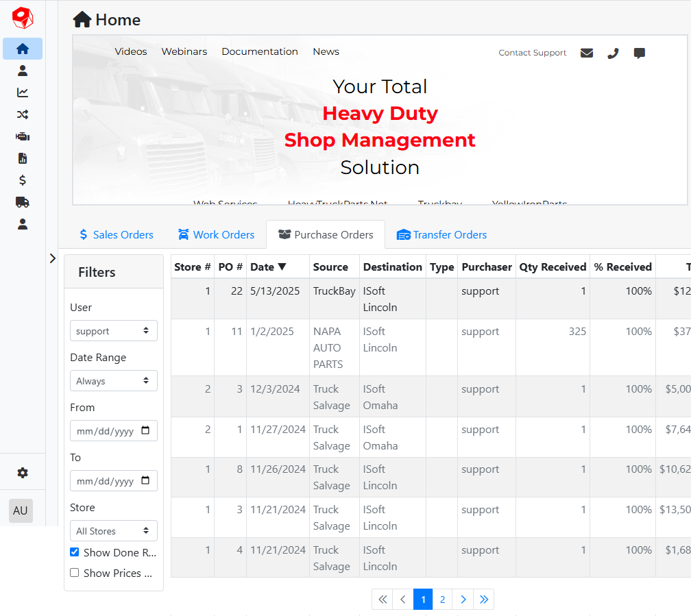Image resolution: width=691 pixels, height=616 pixels.
Task: Collapse the filters panel with chevron
Action: (53, 258)
